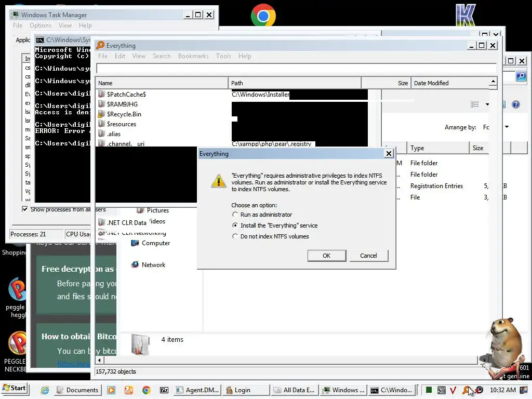Open the peggle desktop shortcut
The width and height of the screenshot is (532, 399).
17,298
